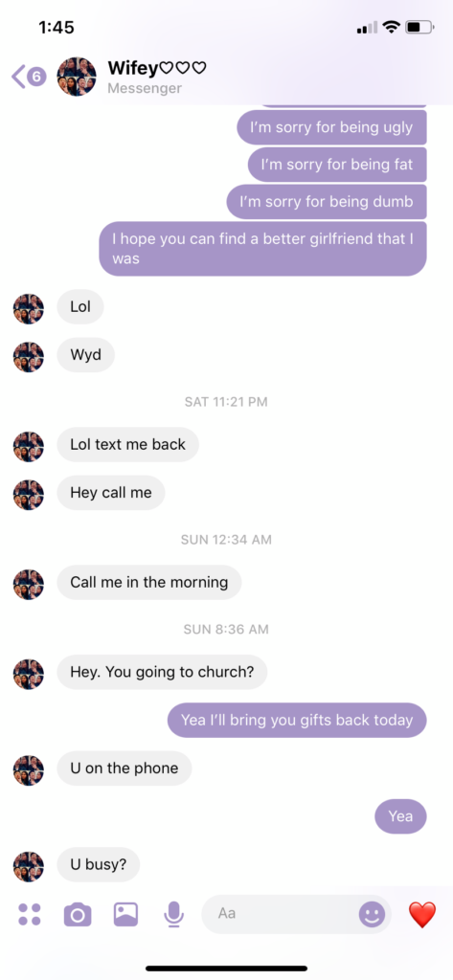Tap the group avatar in the header

77,77
